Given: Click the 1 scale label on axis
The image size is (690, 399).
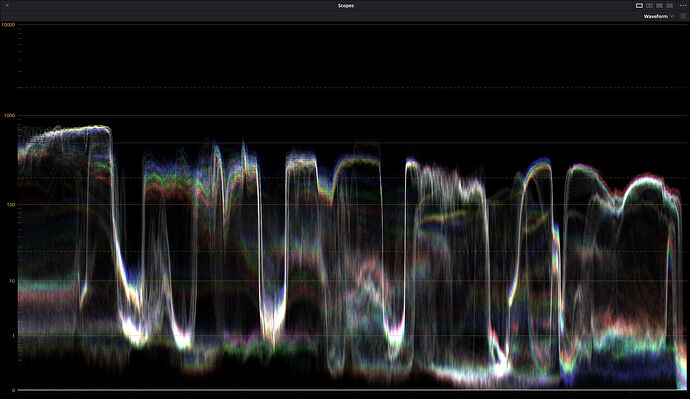Looking at the screenshot, I should (x=14, y=336).
